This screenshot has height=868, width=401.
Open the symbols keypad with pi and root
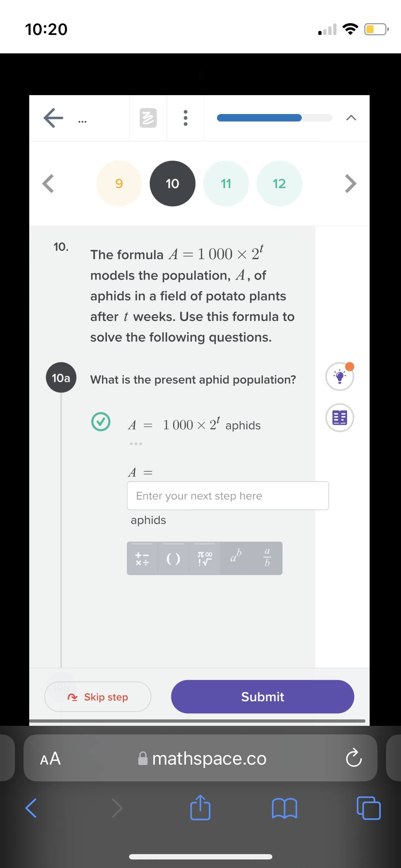tap(204, 558)
